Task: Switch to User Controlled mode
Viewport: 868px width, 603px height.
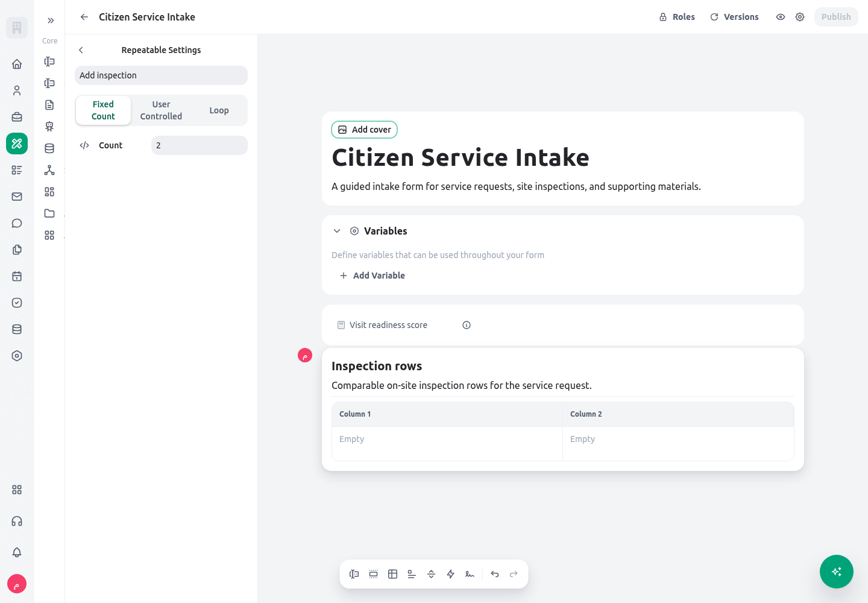Action: tap(161, 110)
